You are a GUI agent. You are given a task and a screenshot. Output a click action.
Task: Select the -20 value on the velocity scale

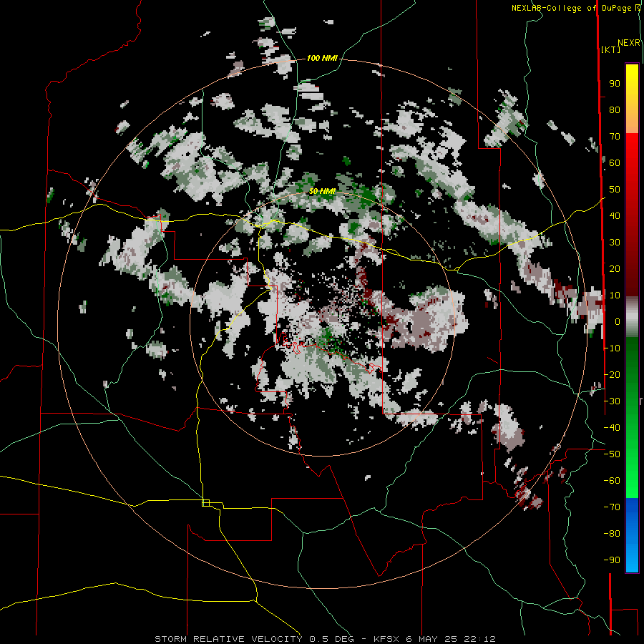(x=612, y=374)
